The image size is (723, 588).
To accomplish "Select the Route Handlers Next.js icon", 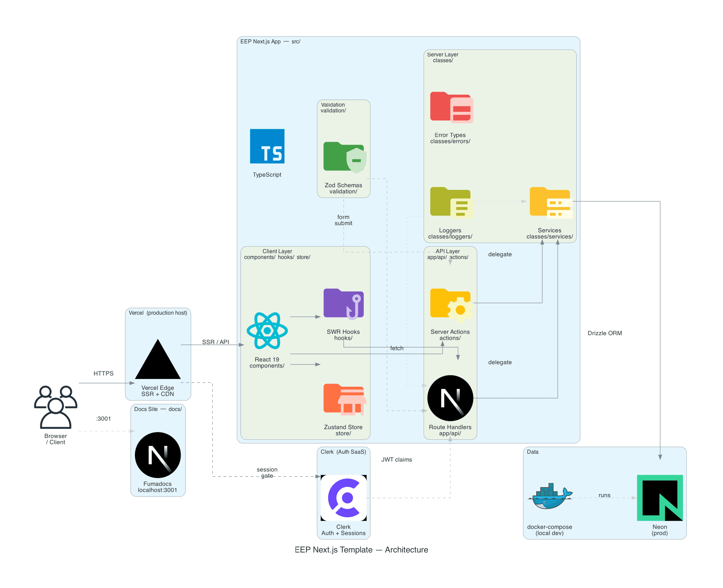I will (450, 398).
